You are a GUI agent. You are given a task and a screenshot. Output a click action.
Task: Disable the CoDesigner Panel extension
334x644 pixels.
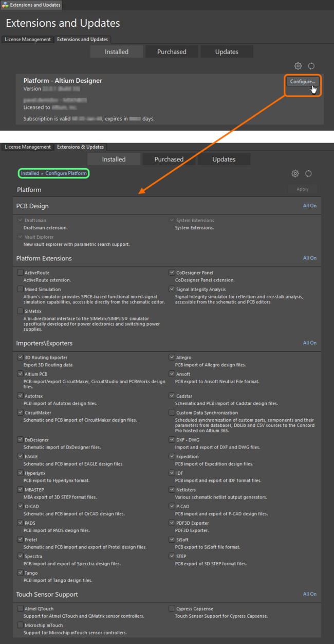(x=172, y=272)
